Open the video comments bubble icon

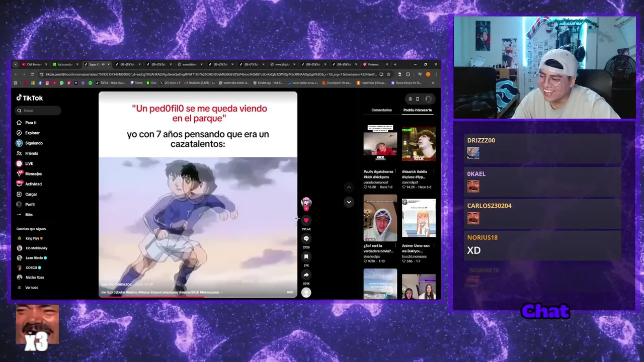point(306,238)
